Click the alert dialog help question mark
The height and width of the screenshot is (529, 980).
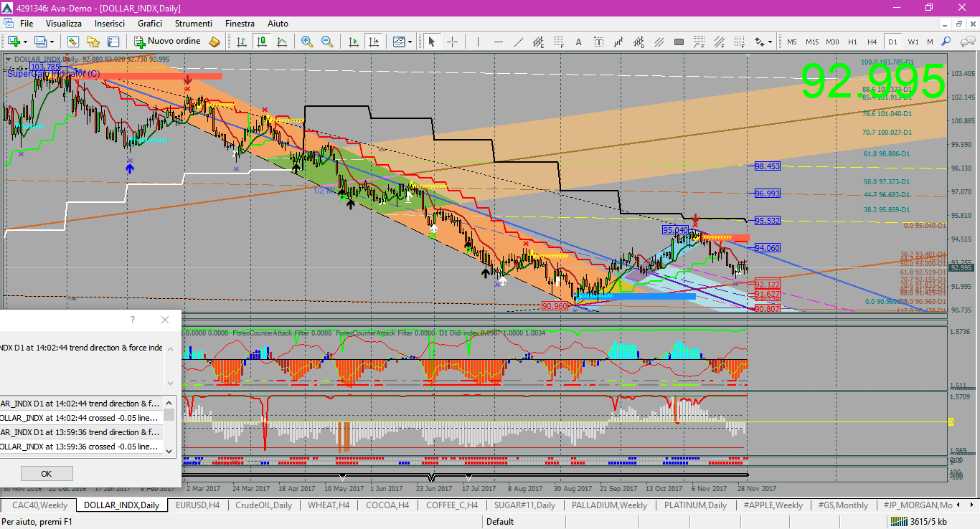(x=133, y=320)
